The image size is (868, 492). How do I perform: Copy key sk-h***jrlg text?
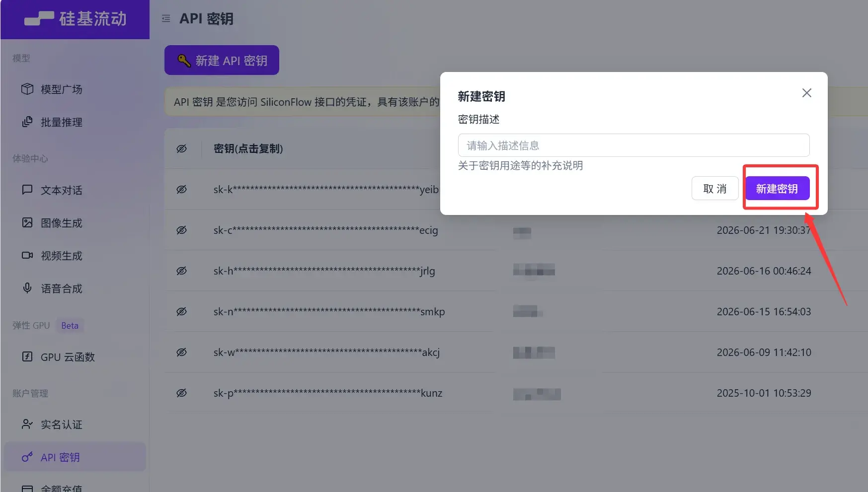324,271
